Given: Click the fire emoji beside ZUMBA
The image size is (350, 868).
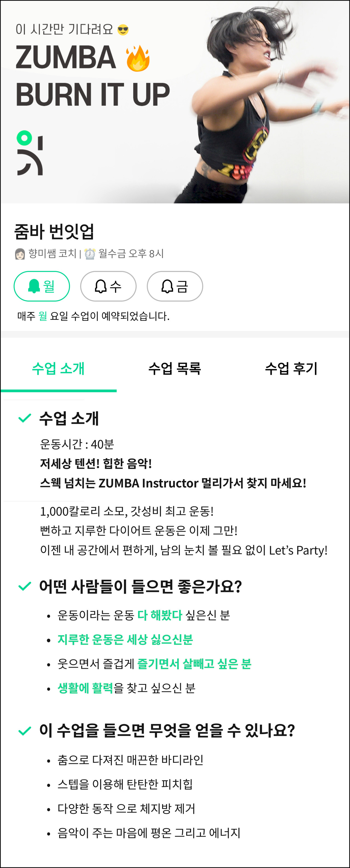Looking at the screenshot, I should 138,59.
